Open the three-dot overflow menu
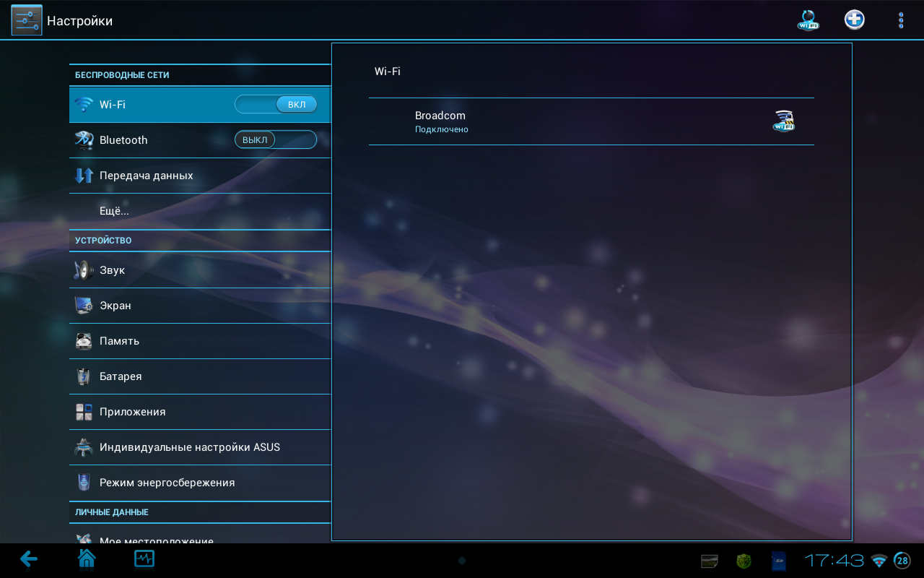The image size is (924, 578). [x=900, y=20]
